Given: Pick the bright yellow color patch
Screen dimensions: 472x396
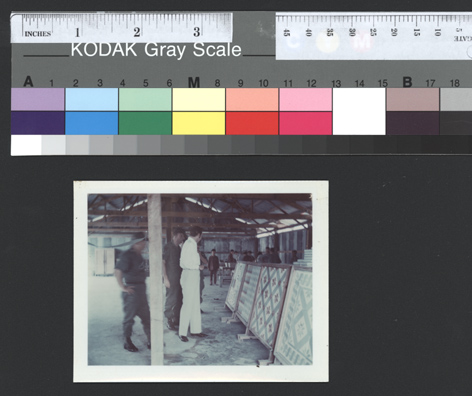Looking at the screenshot, I should 199,123.
